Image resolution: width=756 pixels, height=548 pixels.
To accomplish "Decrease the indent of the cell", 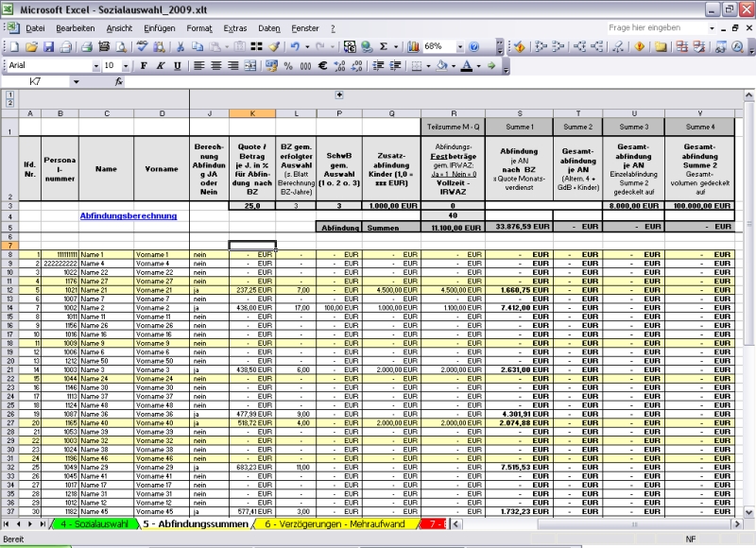I will (379, 65).
